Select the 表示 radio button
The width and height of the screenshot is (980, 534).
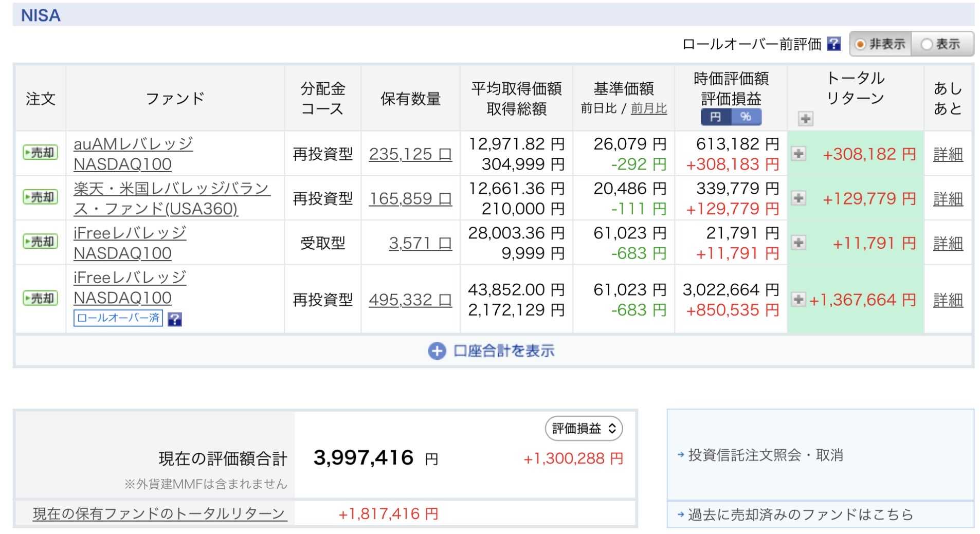click(x=941, y=44)
